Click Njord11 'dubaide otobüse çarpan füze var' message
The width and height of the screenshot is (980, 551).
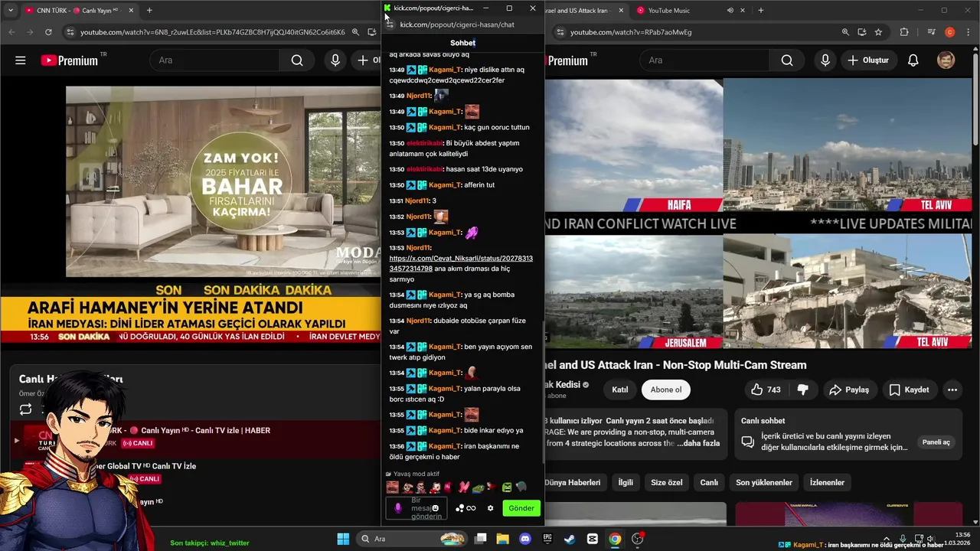click(462, 326)
